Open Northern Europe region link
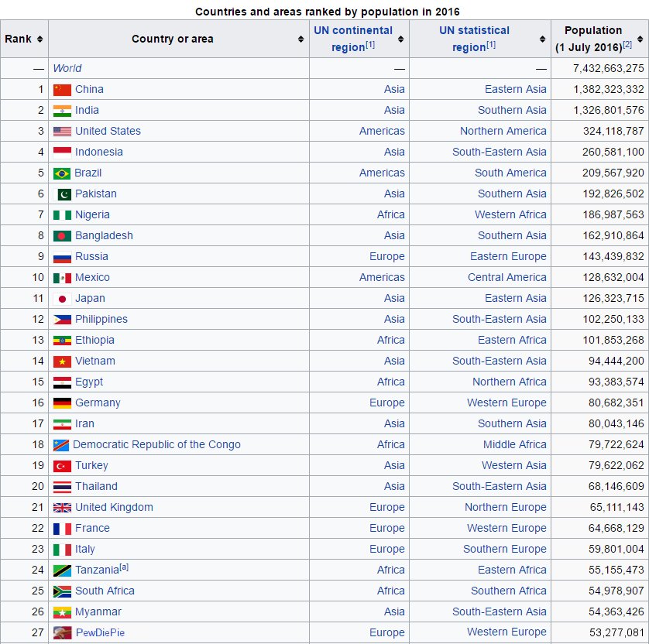 point(506,507)
